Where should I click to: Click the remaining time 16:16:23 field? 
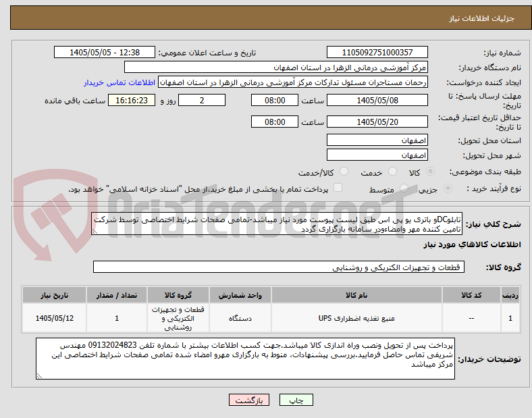(x=132, y=101)
